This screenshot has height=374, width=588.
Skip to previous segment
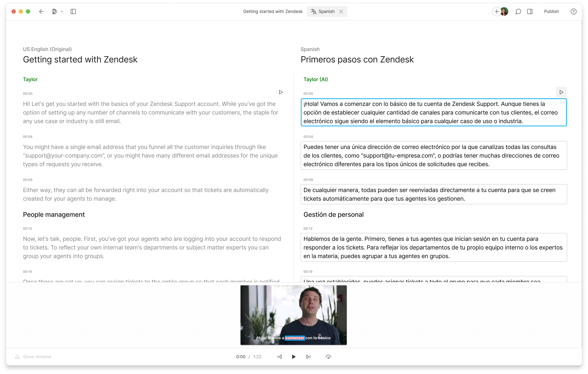point(280,357)
